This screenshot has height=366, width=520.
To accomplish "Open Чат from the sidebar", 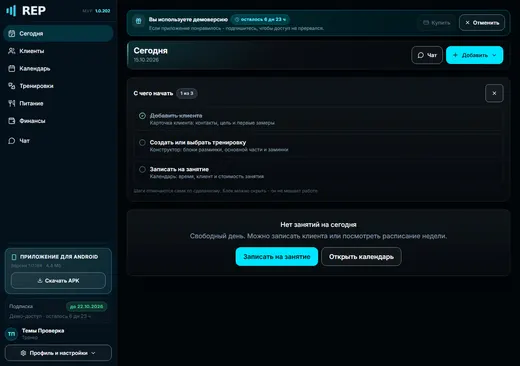I will (x=58, y=141).
